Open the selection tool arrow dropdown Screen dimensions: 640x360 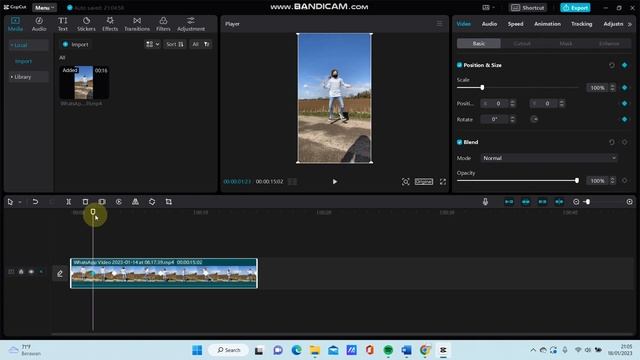[x=20, y=202]
